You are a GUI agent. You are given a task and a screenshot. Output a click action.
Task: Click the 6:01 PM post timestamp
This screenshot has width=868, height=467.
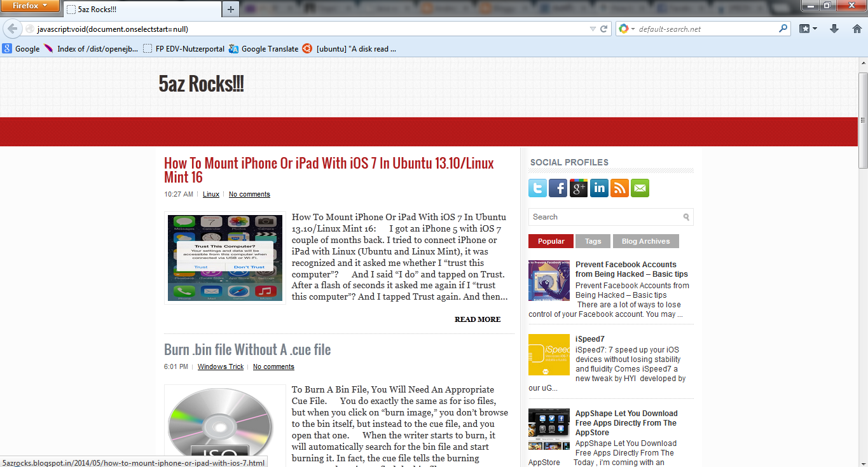click(x=176, y=366)
